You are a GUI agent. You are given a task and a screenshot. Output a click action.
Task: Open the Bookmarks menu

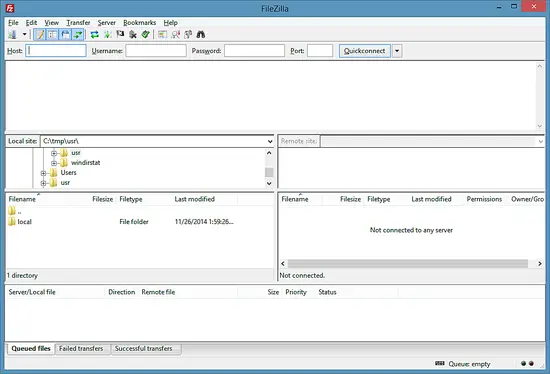(x=140, y=22)
